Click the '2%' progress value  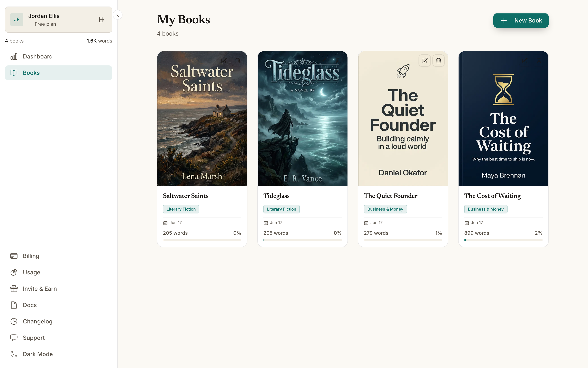pos(538,233)
